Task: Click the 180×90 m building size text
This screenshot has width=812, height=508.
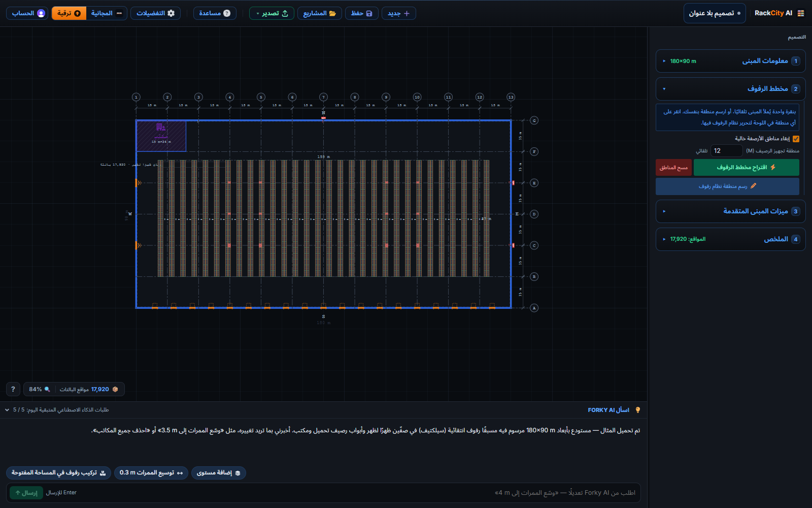Action: point(683,61)
